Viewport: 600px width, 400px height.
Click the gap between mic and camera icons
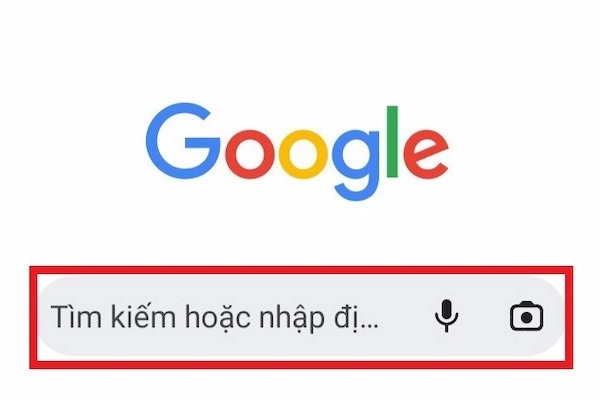[x=484, y=317]
